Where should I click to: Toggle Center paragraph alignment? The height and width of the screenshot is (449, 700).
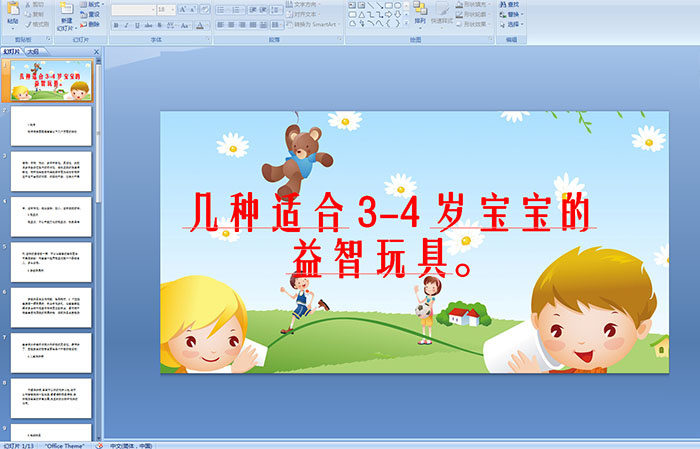pos(231,25)
